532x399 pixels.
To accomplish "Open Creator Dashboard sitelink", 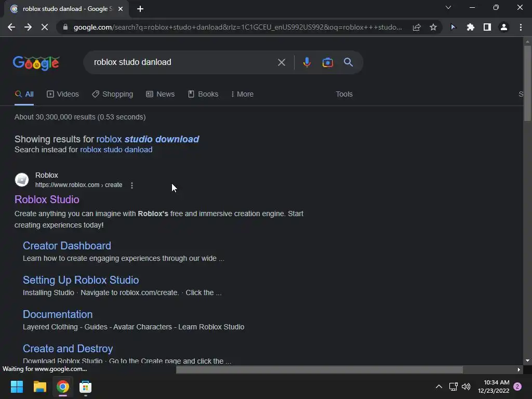I will click(x=67, y=246).
